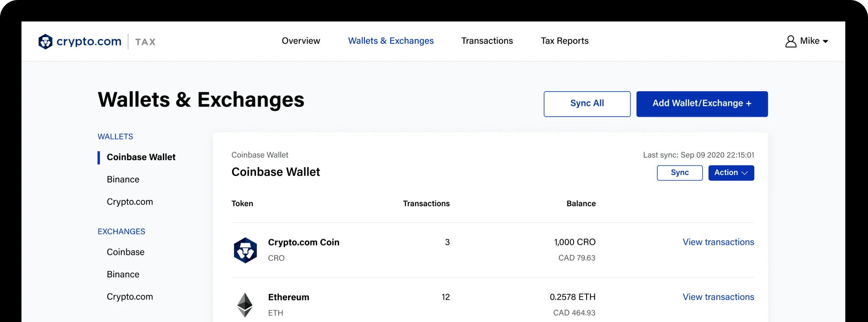The width and height of the screenshot is (868, 322).
Task: Select Crypto.com under Wallets sidebar
Action: 130,202
